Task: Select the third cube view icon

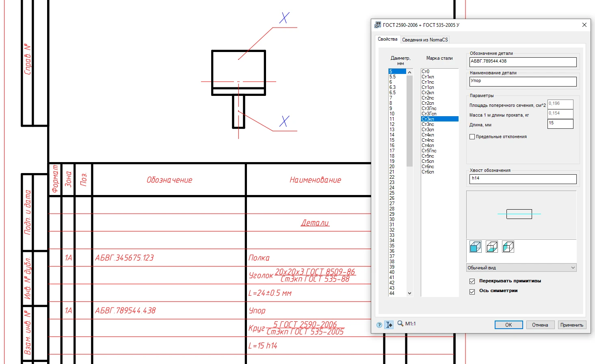Action: [508, 247]
